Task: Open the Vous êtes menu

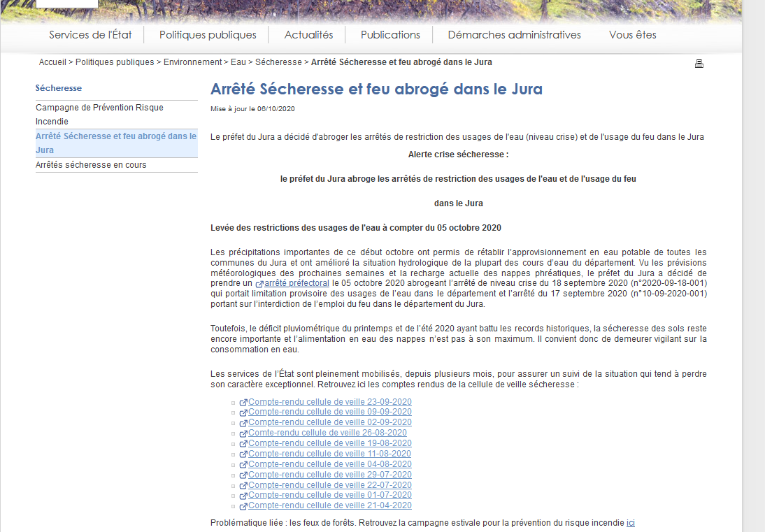Action: (x=633, y=35)
